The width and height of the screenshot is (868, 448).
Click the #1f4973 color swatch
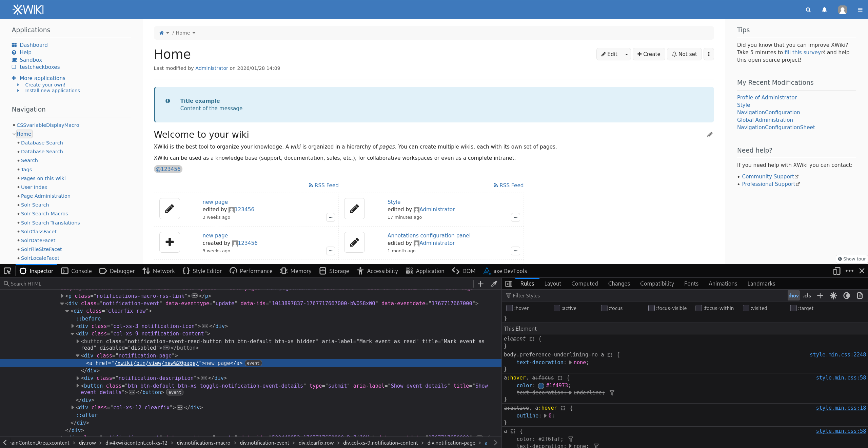click(541, 386)
